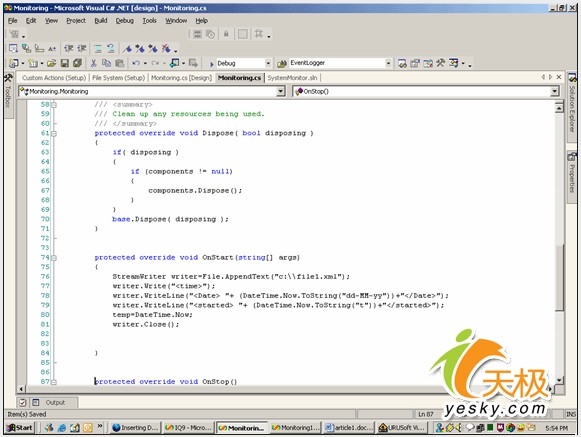Click the INS indicator in the status bar
The image size is (581, 437).
point(571,414)
